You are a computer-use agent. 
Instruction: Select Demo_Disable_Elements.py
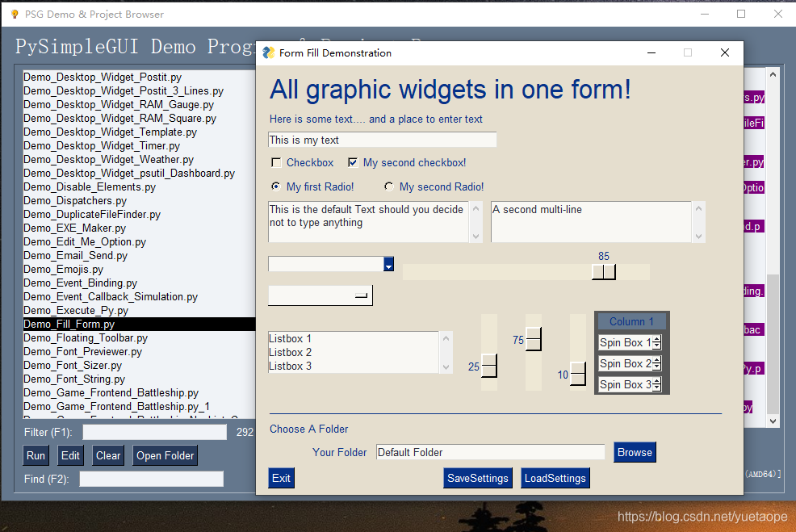139,186
